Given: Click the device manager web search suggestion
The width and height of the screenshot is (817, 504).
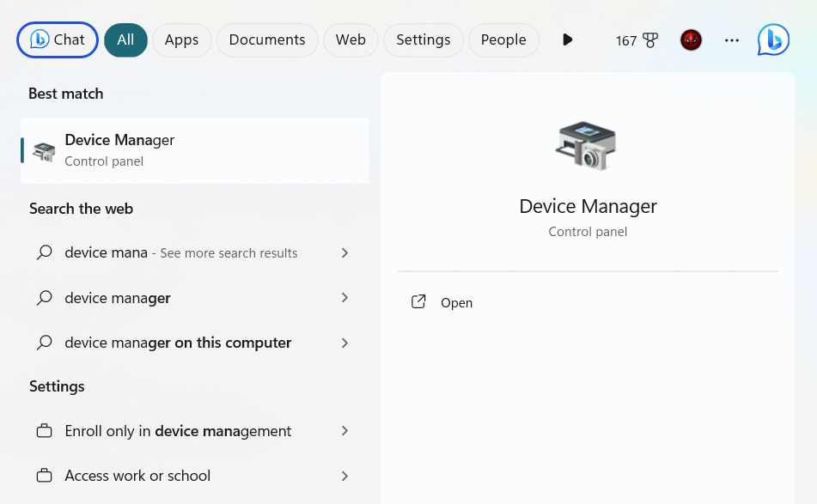Looking at the screenshot, I should (116, 297).
